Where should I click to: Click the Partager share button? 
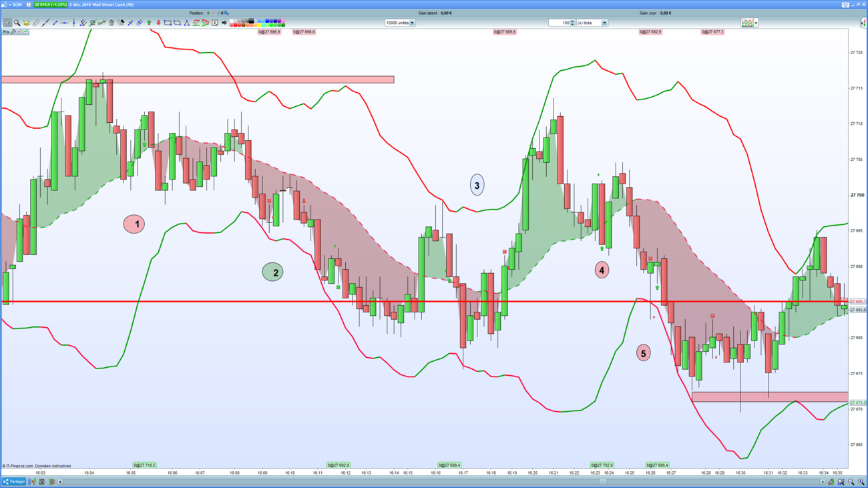point(13,482)
